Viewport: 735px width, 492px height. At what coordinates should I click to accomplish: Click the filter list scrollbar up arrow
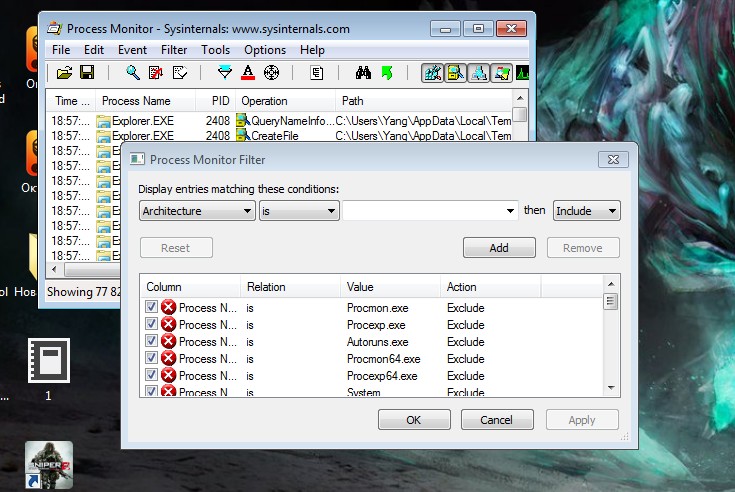coord(611,284)
